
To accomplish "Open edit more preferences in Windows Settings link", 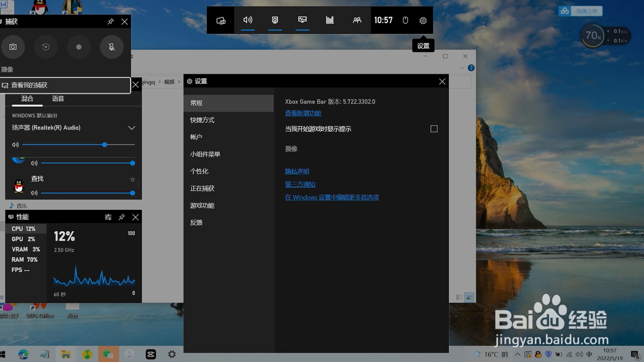I will click(332, 197).
